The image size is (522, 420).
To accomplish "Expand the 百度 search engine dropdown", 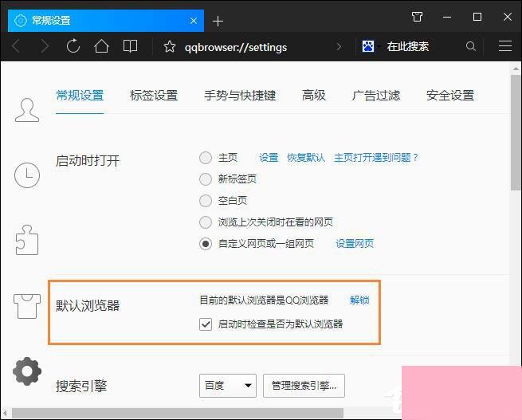I will (x=228, y=386).
